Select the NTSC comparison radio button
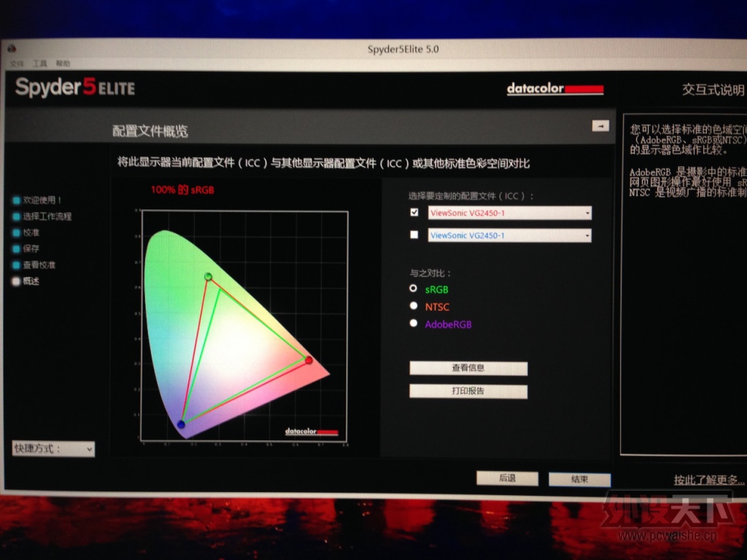Viewport: 747px width, 560px height. point(414,306)
